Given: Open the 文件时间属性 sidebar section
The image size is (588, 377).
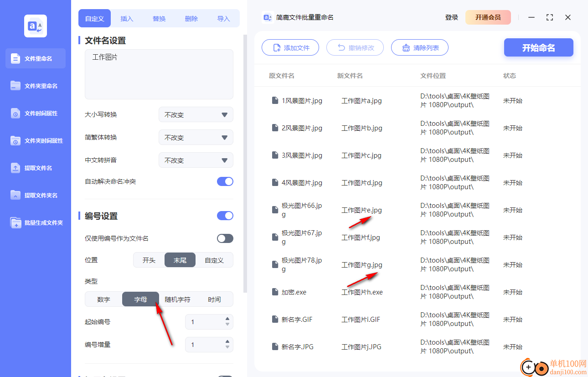Looking at the screenshot, I should click(x=36, y=113).
